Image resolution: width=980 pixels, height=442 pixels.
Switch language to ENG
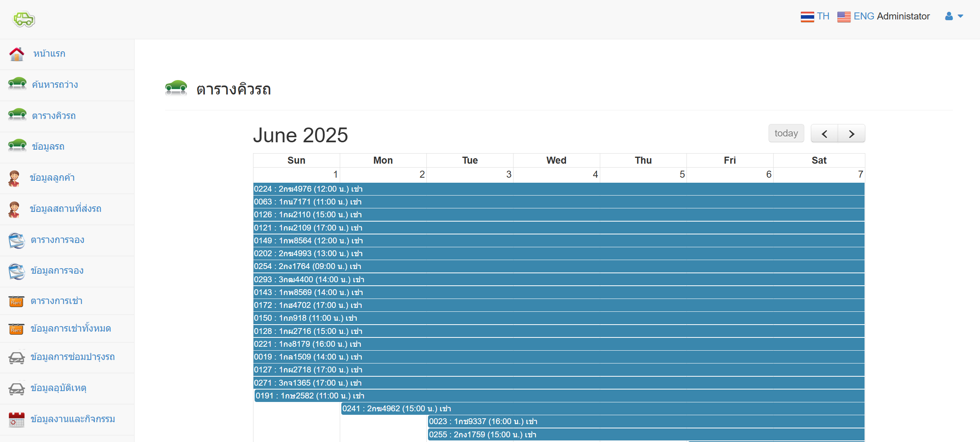click(x=864, y=16)
